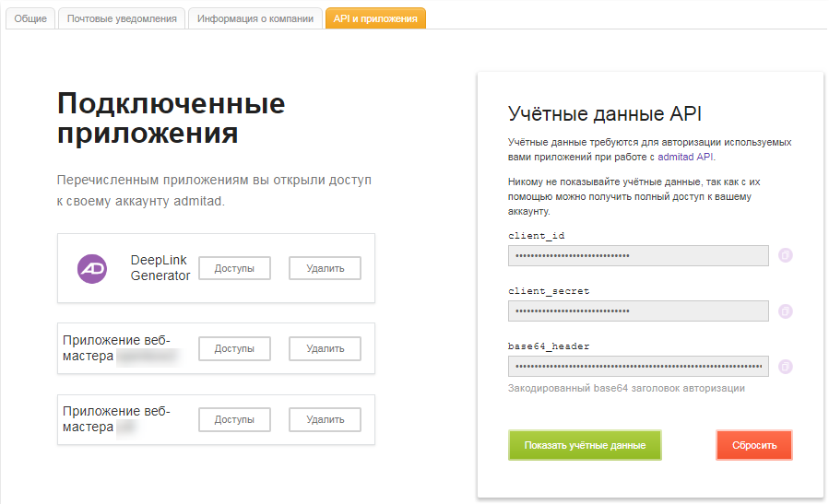Delete the last Приложение веб-мастера
Image resolution: width=829 pixels, height=504 pixels.
click(325, 419)
